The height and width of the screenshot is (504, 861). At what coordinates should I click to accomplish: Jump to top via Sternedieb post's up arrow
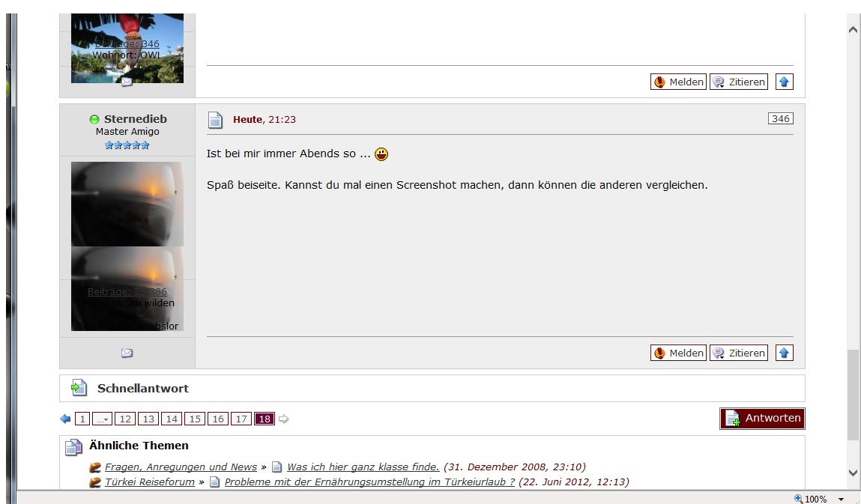[784, 353]
